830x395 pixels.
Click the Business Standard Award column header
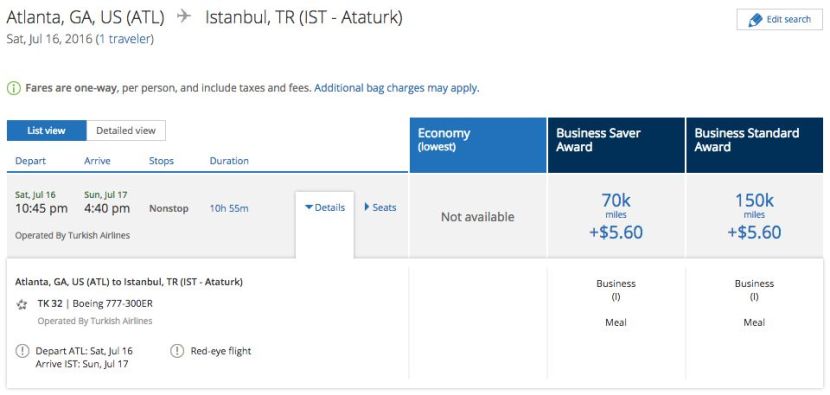pyautogui.click(x=754, y=145)
